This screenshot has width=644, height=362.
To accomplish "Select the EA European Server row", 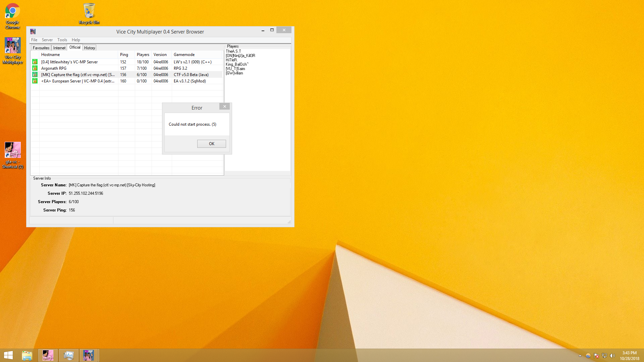I will point(127,81).
